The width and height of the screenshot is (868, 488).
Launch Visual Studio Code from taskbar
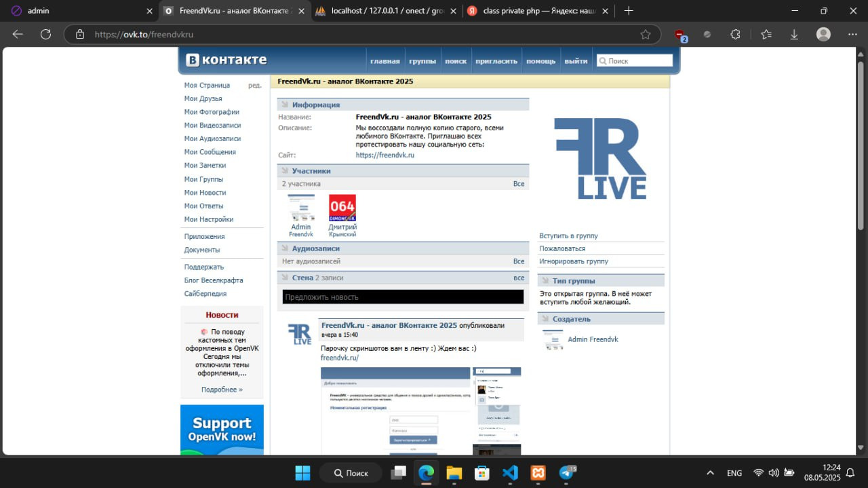(510, 472)
